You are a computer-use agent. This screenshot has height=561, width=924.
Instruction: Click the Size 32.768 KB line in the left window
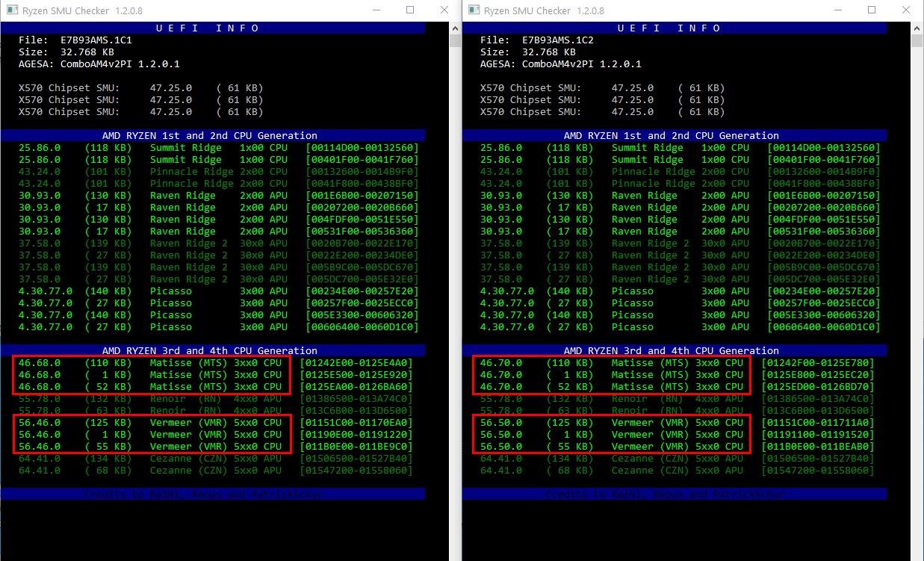(66, 52)
